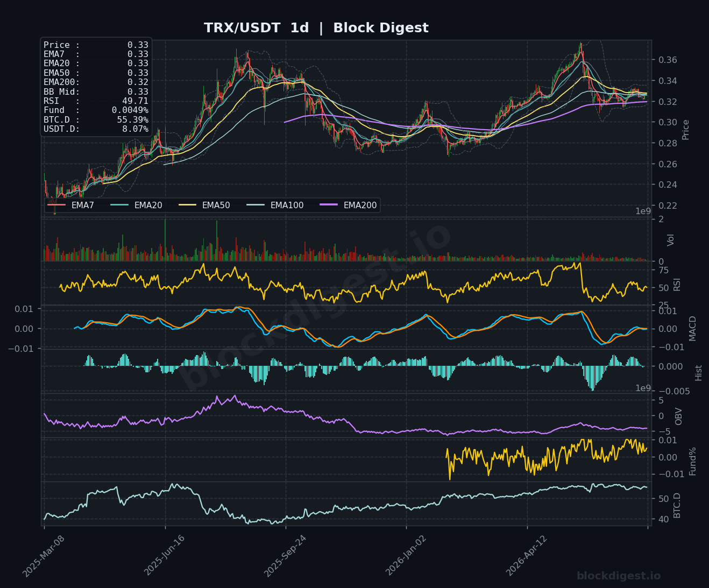Screen dimensions: 709x588
Task: Select the yellow EMA50 legend line swatch
Action: click(187, 206)
